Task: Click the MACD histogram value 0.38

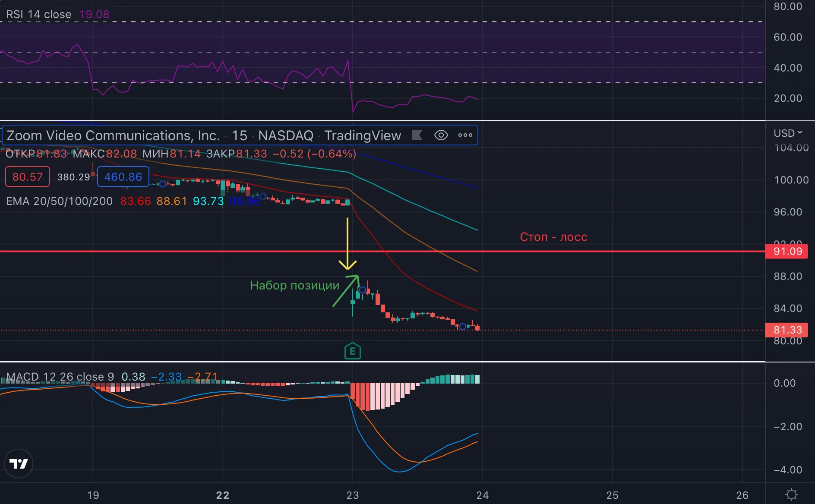Action: 133,377
